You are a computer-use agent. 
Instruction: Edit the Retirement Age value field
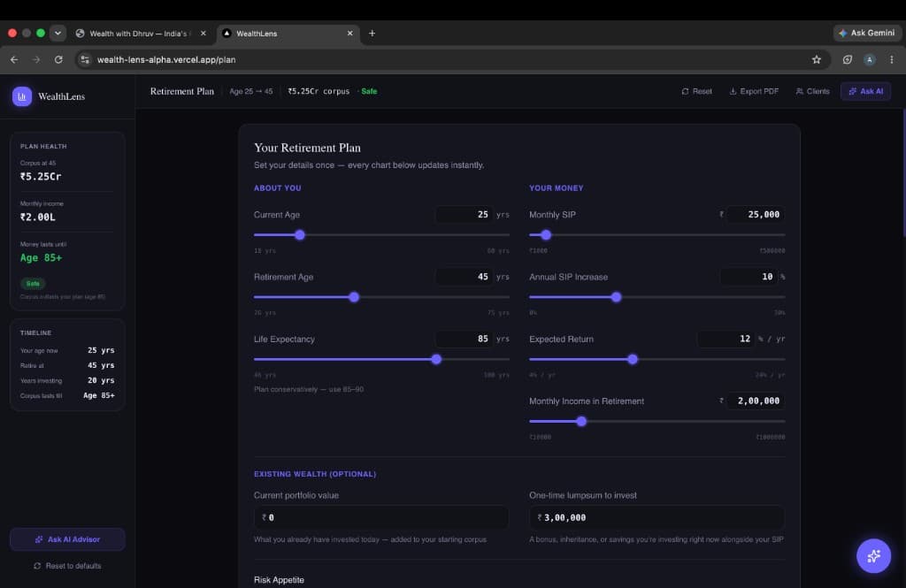464,277
